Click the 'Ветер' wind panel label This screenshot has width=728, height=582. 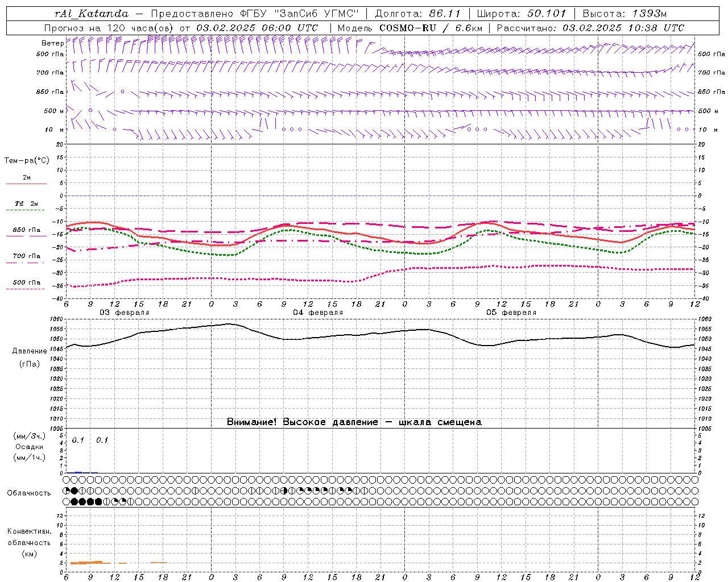[52, 43]
